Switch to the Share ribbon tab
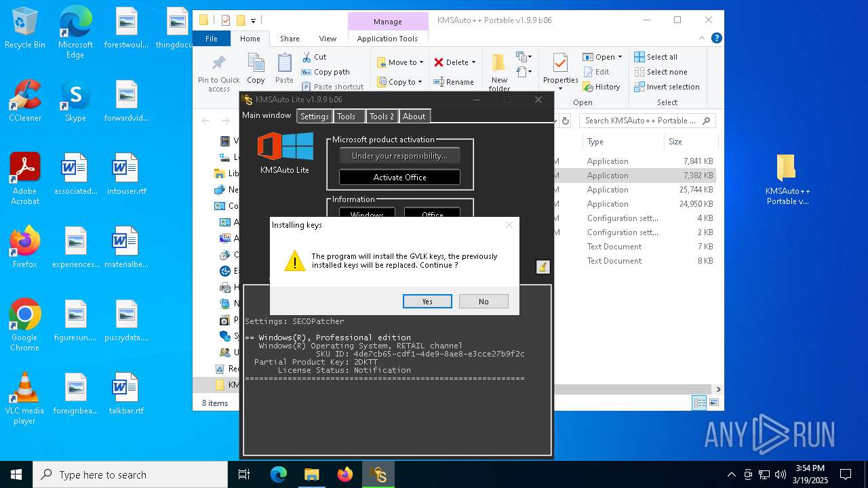868x488 pixels. (290, 39)
